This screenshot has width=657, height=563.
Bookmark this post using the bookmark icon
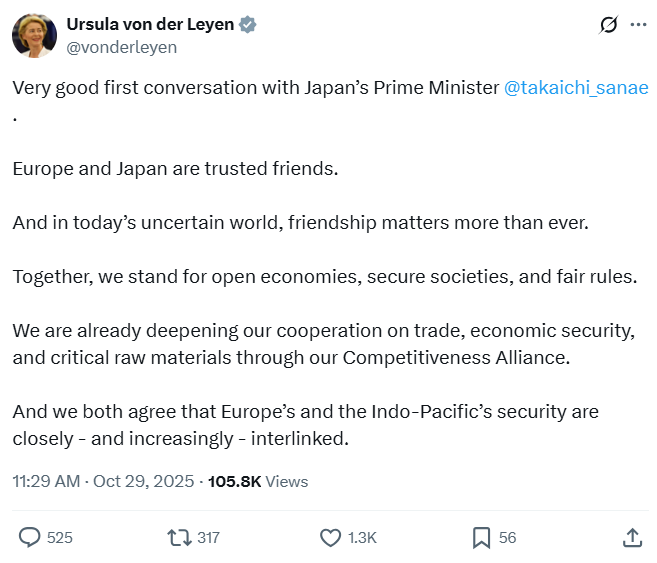482,538
